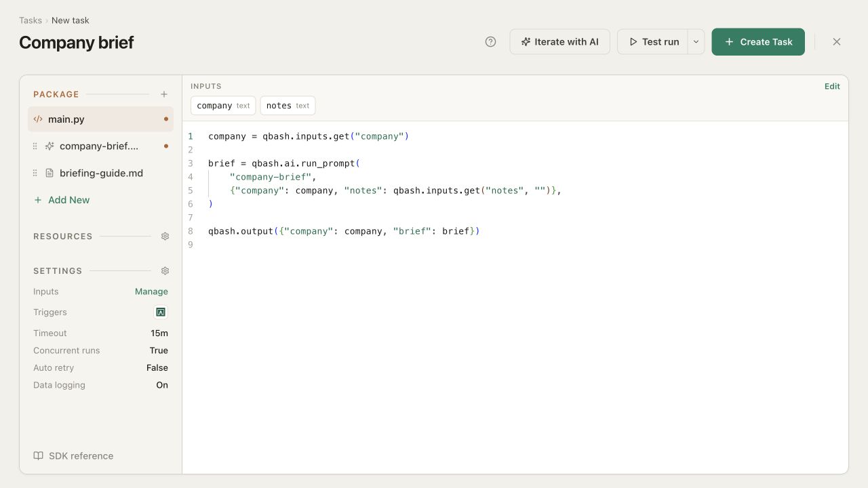The image size is (868, 488).
Task: Open the help question-mark icon
Action: [491, 42]
